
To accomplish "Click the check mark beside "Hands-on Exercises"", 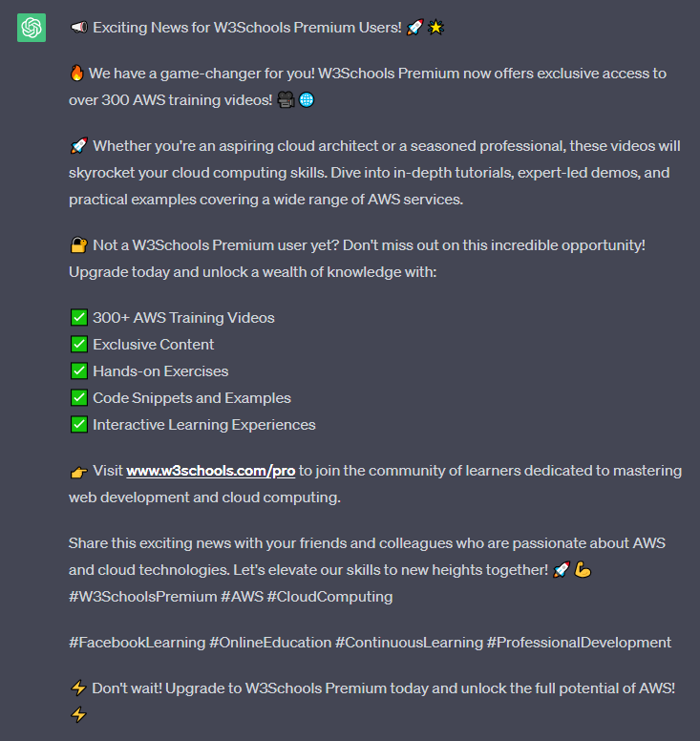I will pos(78,371).
